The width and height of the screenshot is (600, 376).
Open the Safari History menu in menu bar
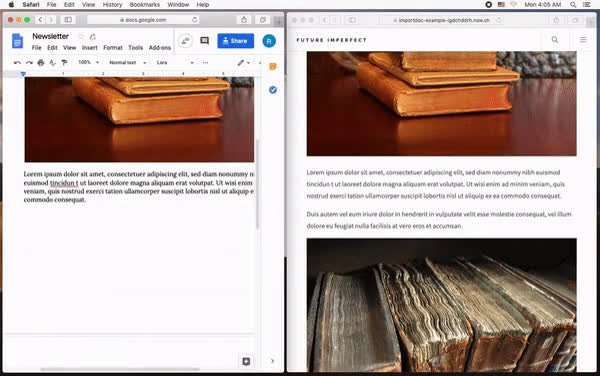112,5
